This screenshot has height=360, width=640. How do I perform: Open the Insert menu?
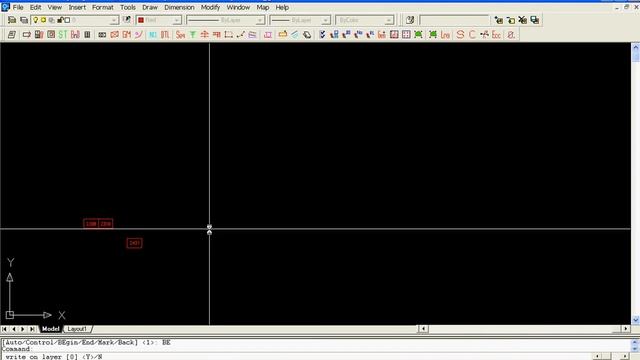pyautogui.click(x=77, y=7)
